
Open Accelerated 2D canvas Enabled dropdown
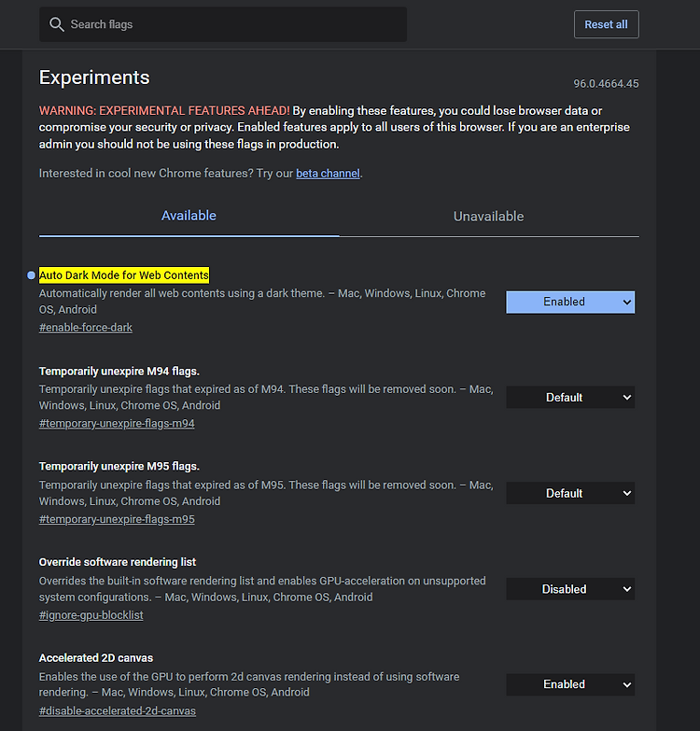(x=570, y=685)
